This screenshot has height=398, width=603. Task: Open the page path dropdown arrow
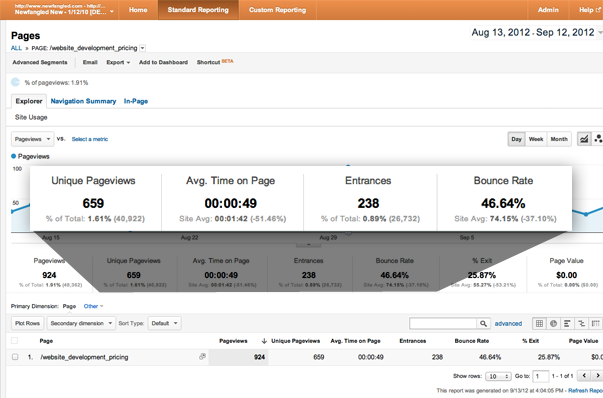coord(142,48)
